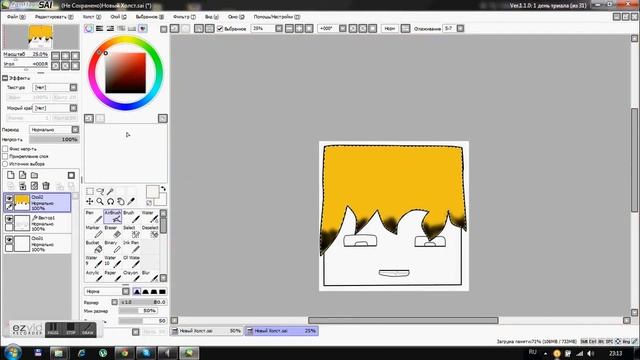
Task: Toggle color wheel panel visibility
Action: coord(89,29)
